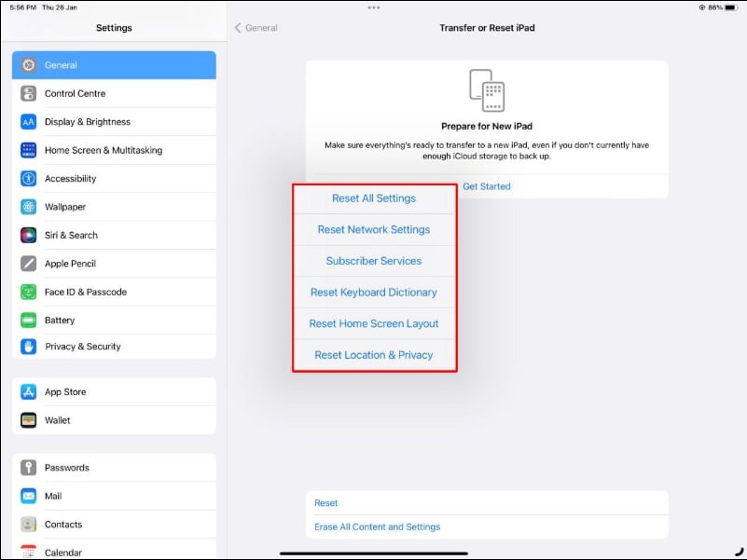Image resolution: width=747 pixels, height=560 pixels.
Task: Choose Reset Home Screen Layout
Action: [x=374, y=324]
